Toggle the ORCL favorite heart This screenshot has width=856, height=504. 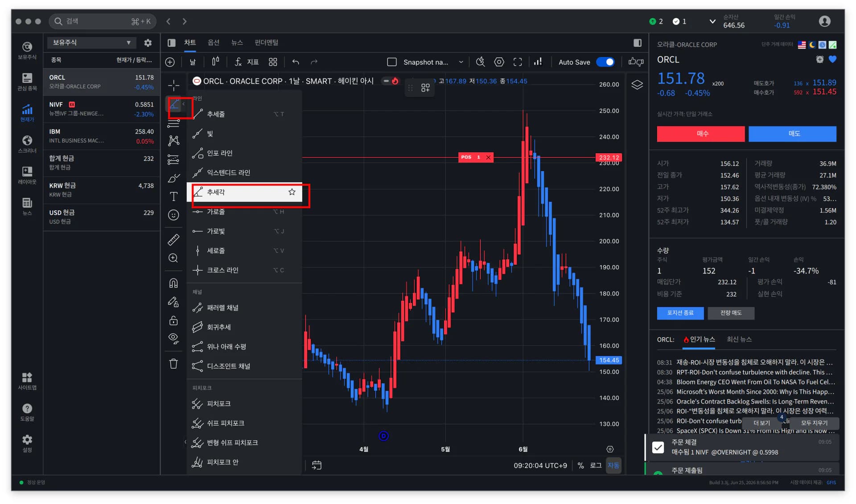click(832, 59)
